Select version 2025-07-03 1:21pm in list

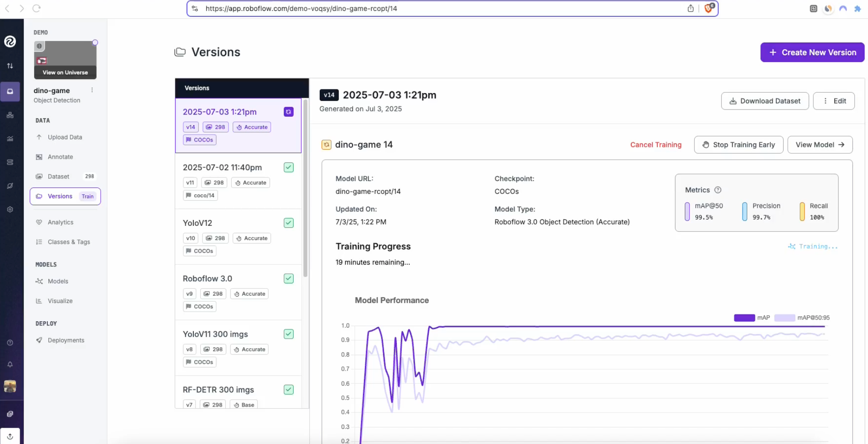[238, 125]
